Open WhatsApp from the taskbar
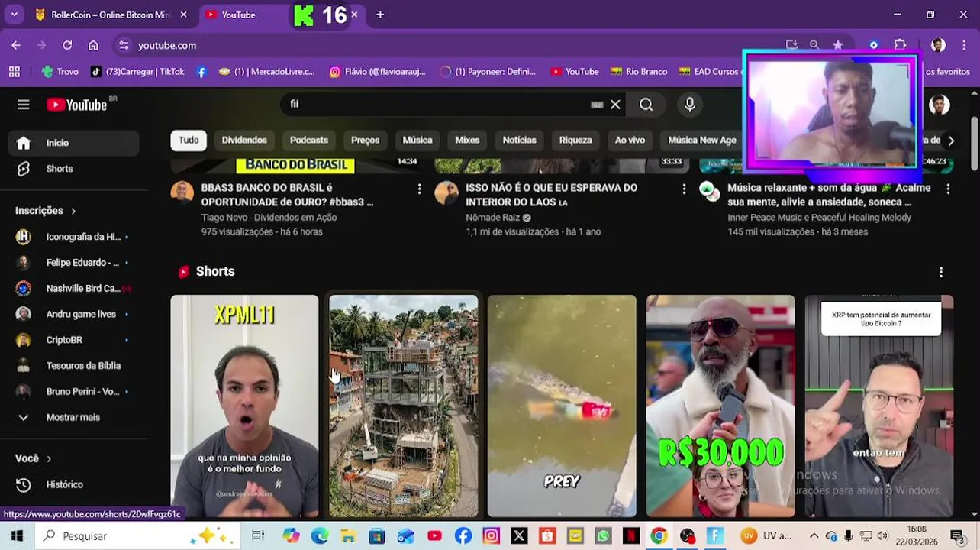Viewport: 980px width, 550px height. tap(603, 536)
